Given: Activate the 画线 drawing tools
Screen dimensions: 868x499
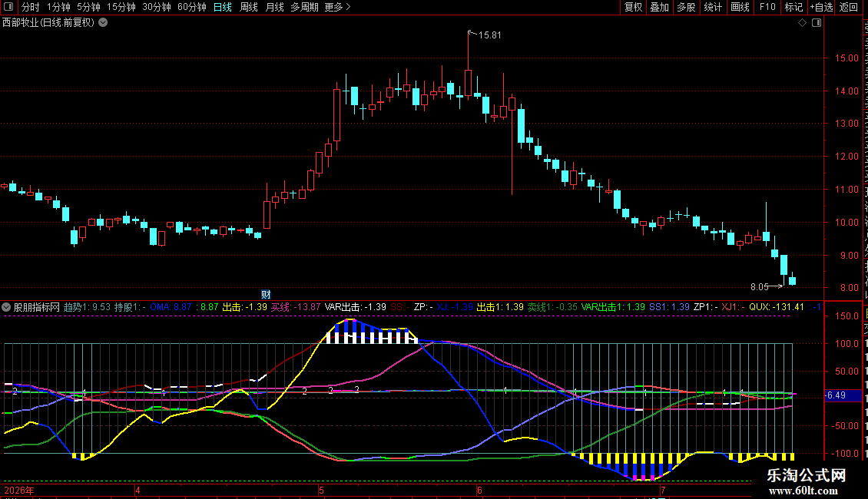Looking at the screenshot, I should coord(740,7).
